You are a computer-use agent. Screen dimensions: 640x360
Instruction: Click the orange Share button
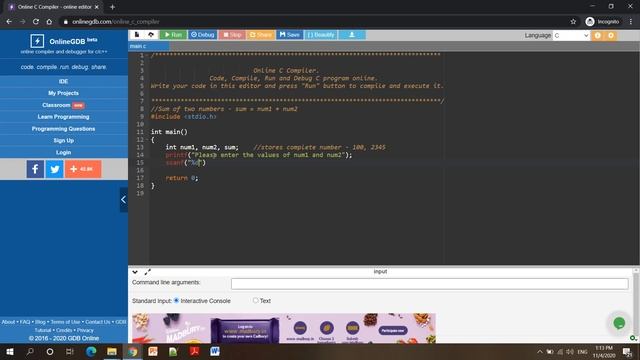[x=260, y=35]
